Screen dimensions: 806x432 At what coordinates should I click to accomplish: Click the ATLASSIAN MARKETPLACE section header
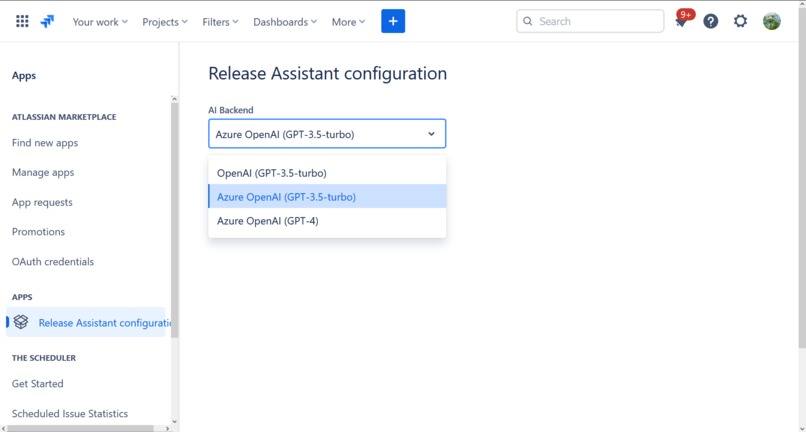[64, 117]
